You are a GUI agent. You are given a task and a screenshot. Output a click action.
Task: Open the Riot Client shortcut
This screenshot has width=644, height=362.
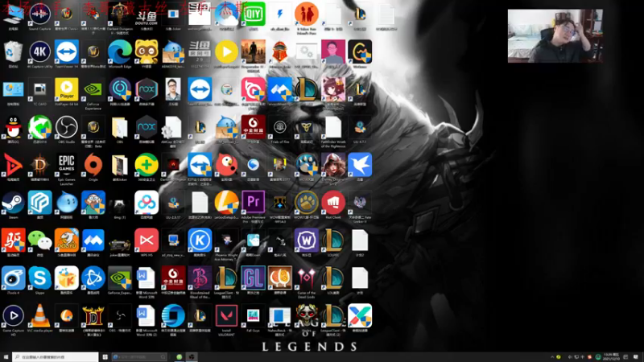333,204
